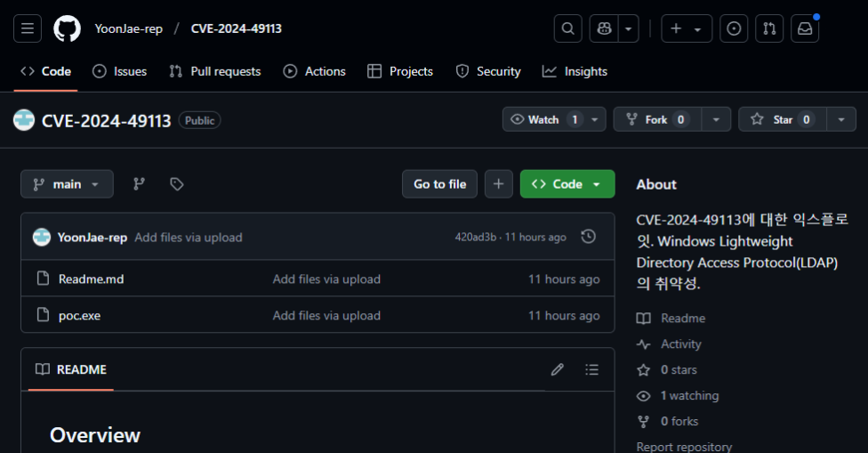Open the hamburger navigation menu

(x=28, y=28)
